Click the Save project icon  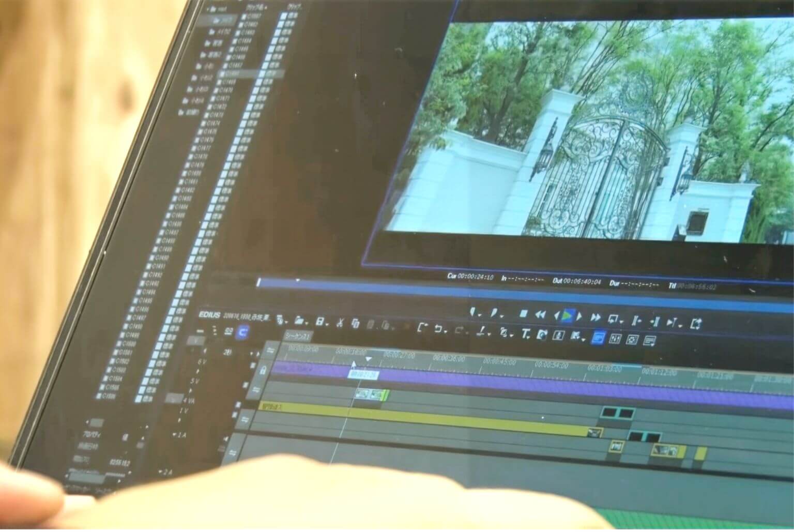coord(319,321)
